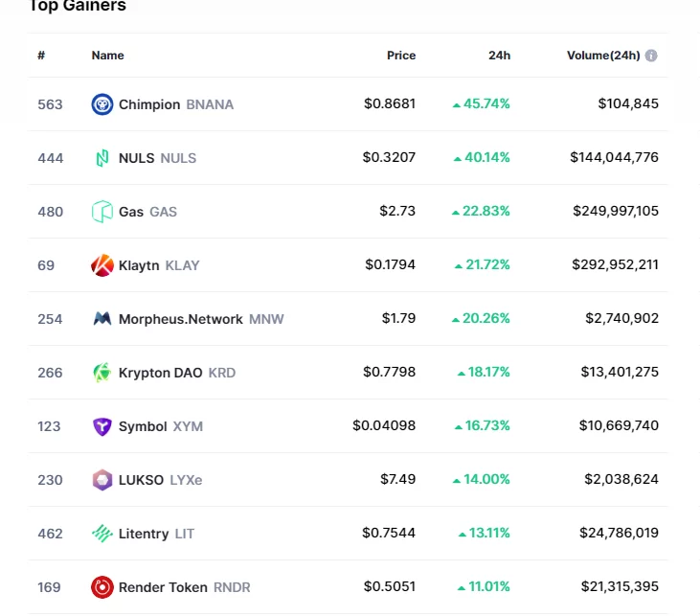The height and width of the screenshot is (616, 700).
Task: Click the Litentry coin logo icon
Action: [x=102, y=534]
